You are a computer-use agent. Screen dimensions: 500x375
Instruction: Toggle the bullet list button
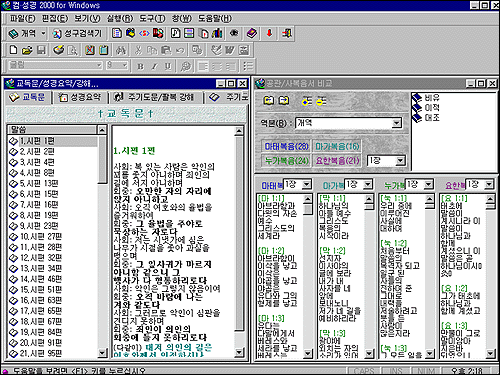tap(248, 66)
